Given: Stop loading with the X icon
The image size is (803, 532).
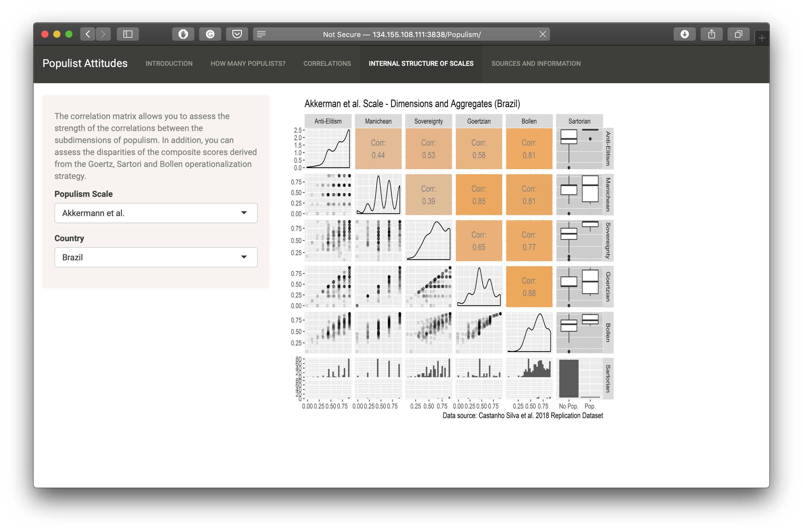Looking at the screenshot, I should coord(543,34).
